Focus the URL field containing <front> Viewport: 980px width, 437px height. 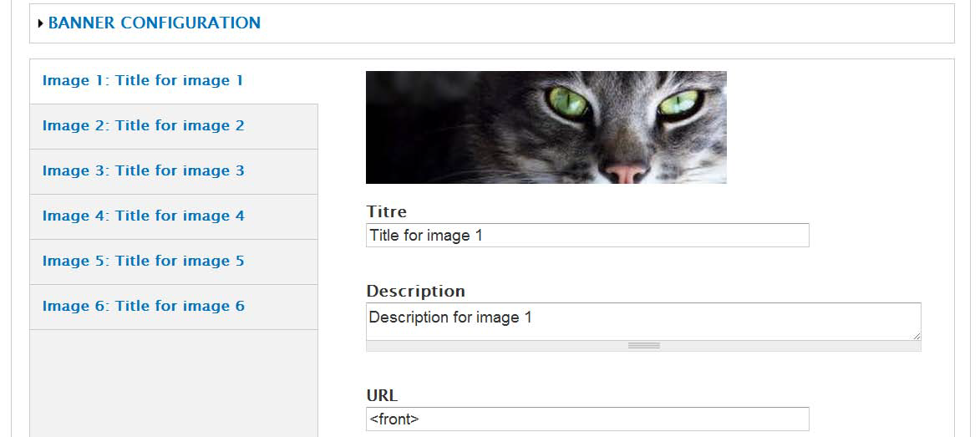[587, 419]
